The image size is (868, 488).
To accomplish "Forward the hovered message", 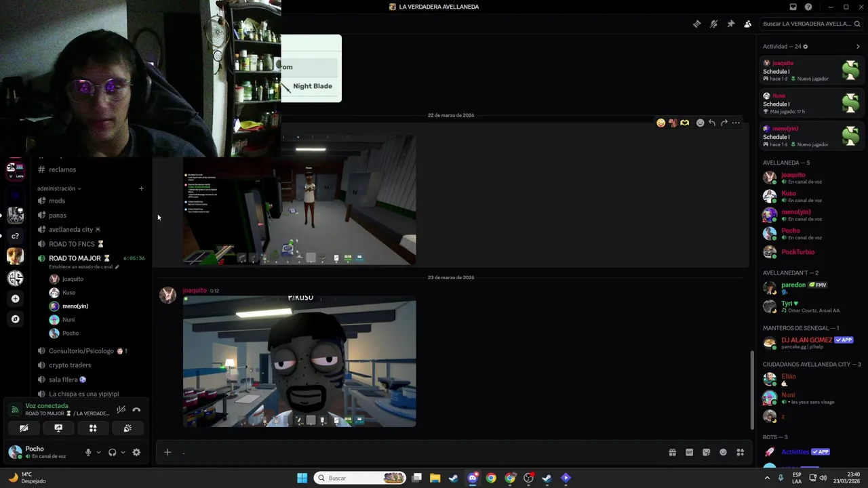I will pos(724,123).
